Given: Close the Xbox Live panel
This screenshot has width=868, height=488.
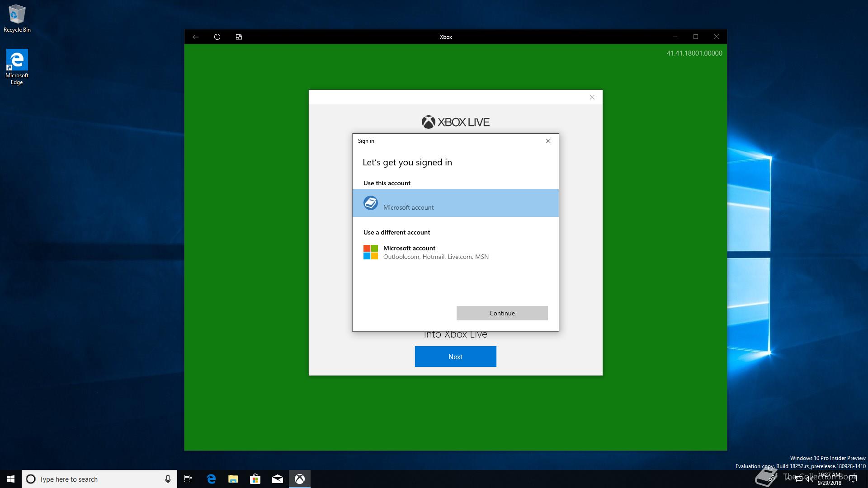Looking at the screenshot, I should [592, 97].
